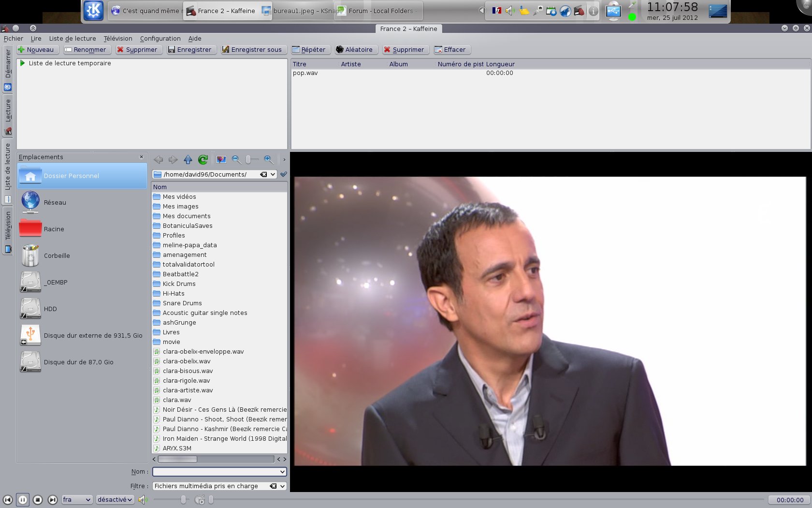This screenshot has height=508, width=812.
Task: Click the Enregistrer sous button
Action: click(252, 49)
